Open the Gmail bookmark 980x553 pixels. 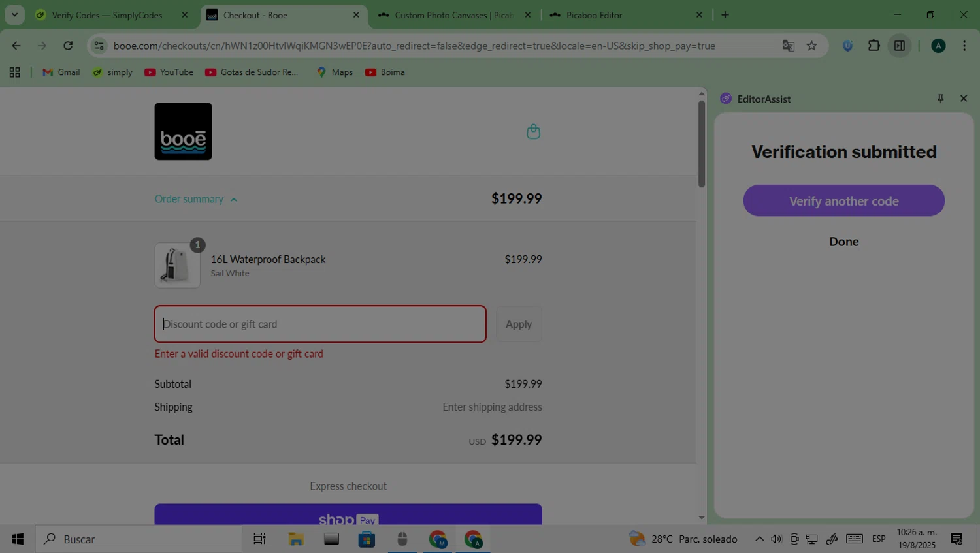click(x=61, y=72)
